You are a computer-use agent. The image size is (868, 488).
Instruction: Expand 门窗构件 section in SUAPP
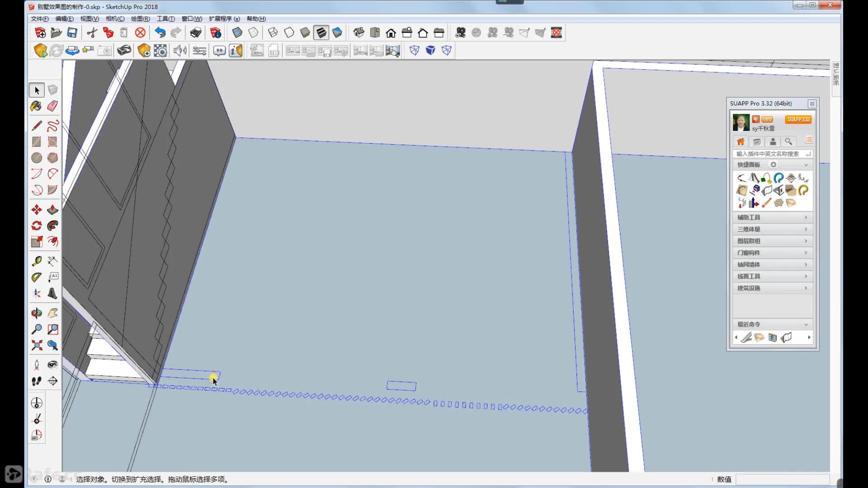point(772,253)
